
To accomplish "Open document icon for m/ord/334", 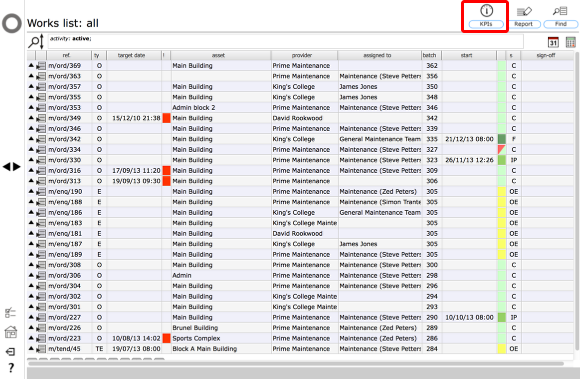I will point(41,150).
